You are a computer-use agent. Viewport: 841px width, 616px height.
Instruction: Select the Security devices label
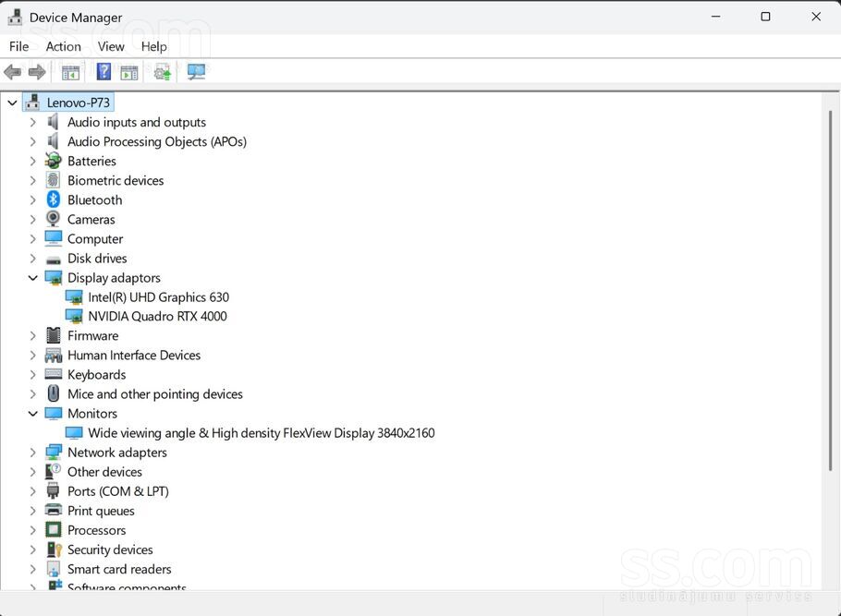tap(110, 550)
